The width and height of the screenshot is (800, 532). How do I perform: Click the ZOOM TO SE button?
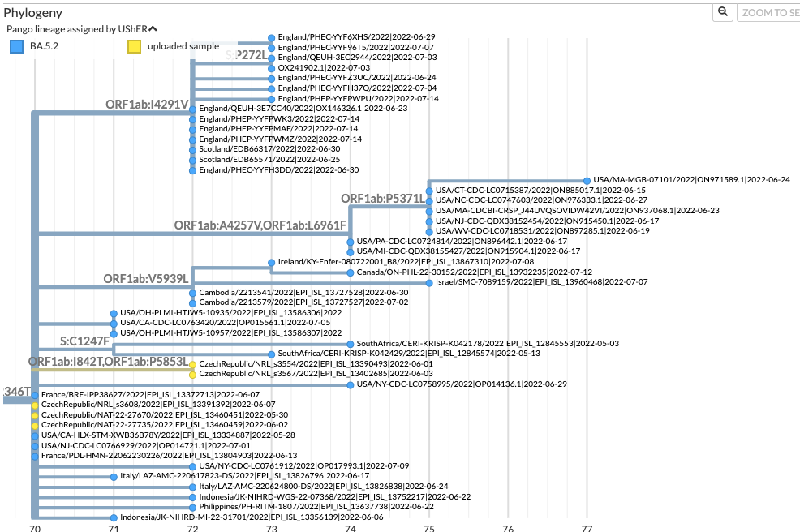coord(769,13)
